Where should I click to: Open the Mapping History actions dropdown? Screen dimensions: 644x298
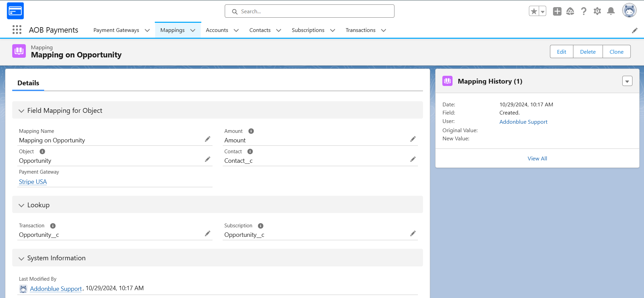(627, 81)
